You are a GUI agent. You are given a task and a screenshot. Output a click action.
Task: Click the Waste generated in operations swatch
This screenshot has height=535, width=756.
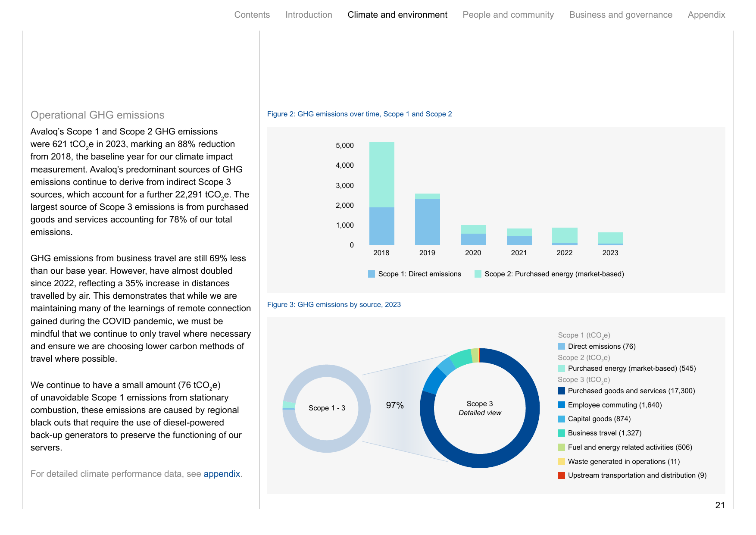[x=561, y=461]
